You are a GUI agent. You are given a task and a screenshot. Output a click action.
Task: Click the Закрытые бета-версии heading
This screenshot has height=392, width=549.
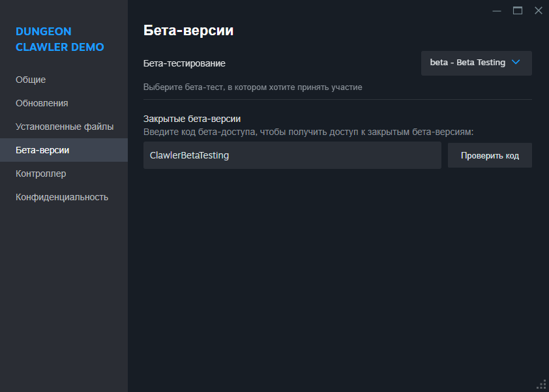192,119
